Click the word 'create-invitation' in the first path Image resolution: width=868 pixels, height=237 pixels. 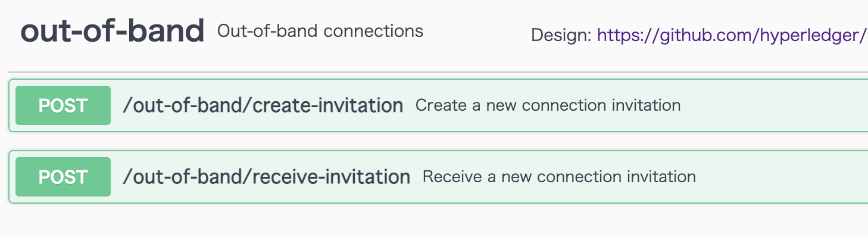point(328,106)
